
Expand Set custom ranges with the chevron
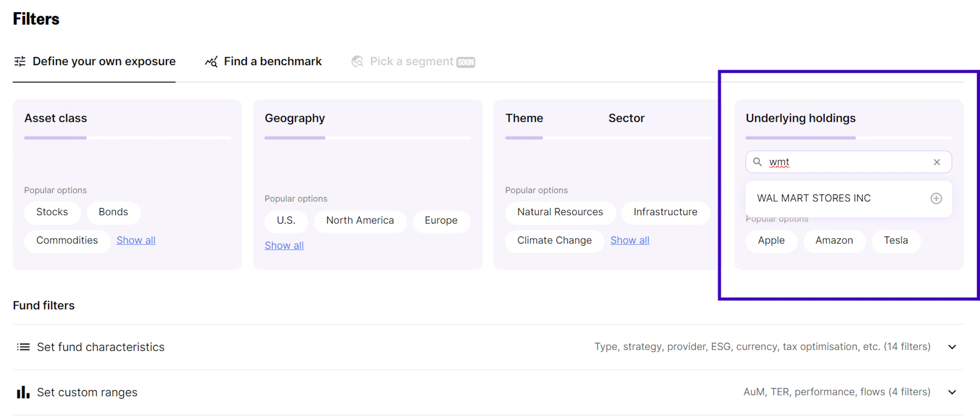[952, 392]
